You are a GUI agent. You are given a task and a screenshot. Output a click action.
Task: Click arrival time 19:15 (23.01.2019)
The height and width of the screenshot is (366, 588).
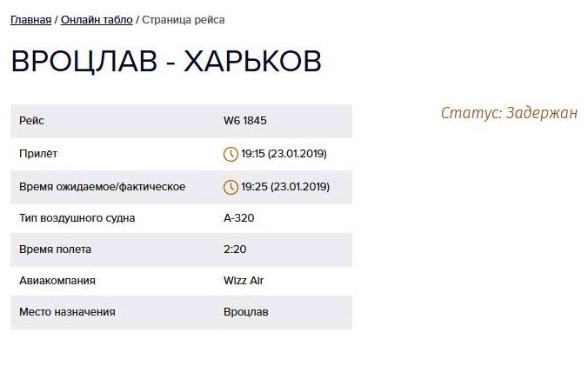click(284, 154)
